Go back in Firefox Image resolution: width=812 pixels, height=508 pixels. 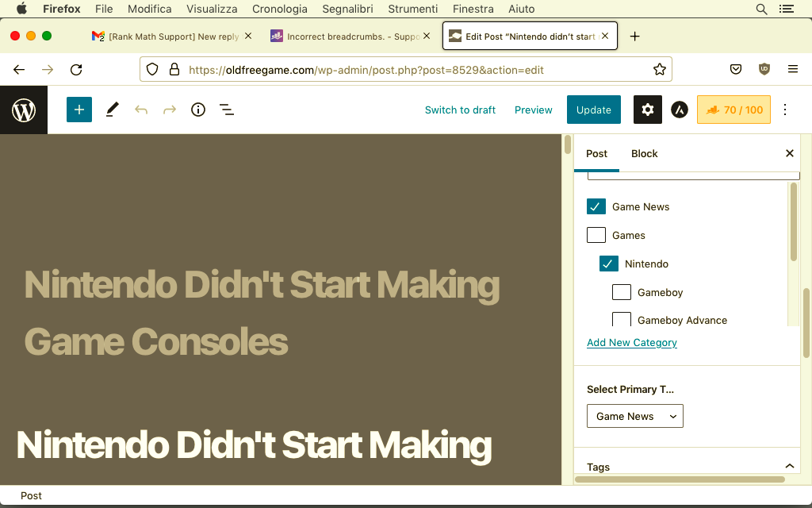pos(19,70)
